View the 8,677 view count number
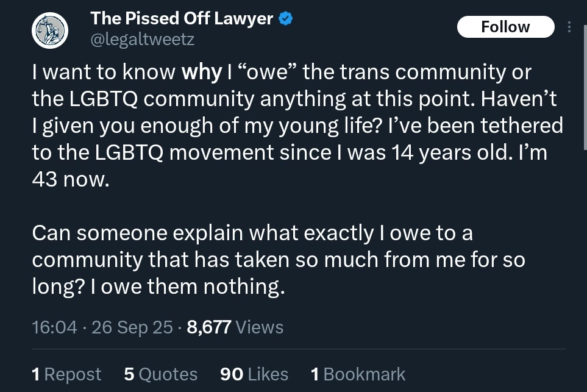The image size is (587, 392). point(209,327)
